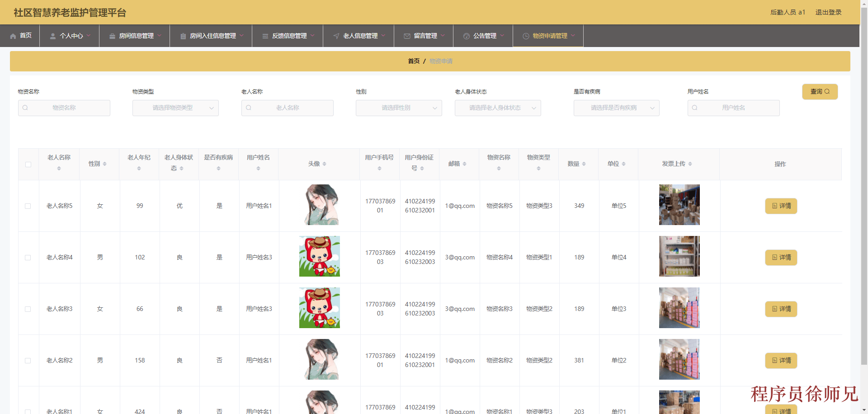The image size is (868, 414).
Task: Open 房间信息管理 via its bed icon
Action: 112,36
